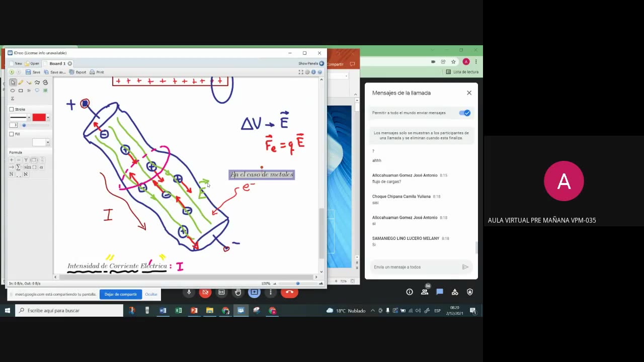Screen dimensions: 644x362
Task: Select the spiral freehand tool
Action: 45,82
